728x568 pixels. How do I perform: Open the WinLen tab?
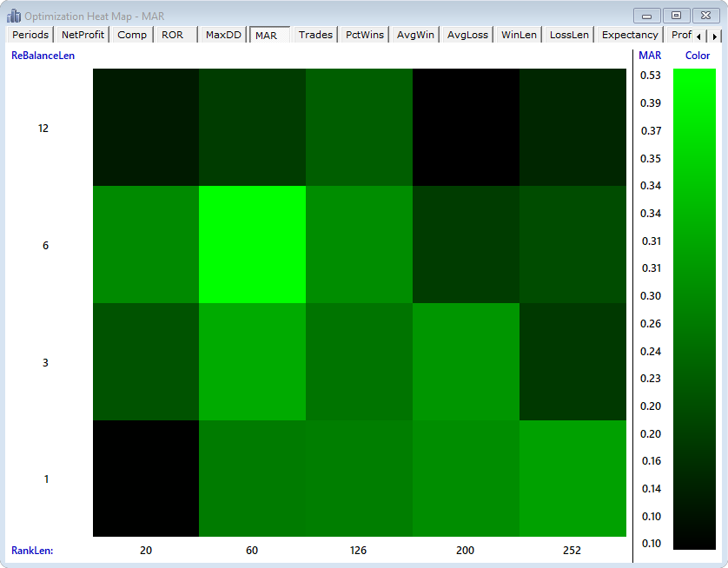[520, 35]
